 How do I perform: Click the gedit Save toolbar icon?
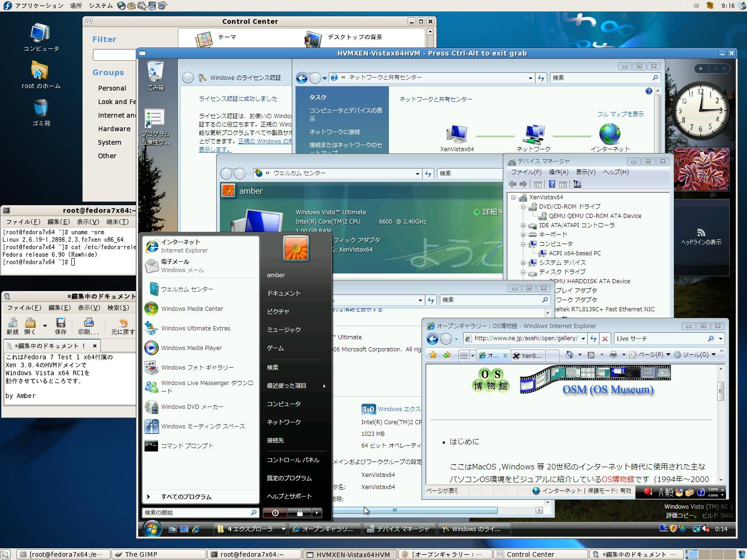pos(61,326)
